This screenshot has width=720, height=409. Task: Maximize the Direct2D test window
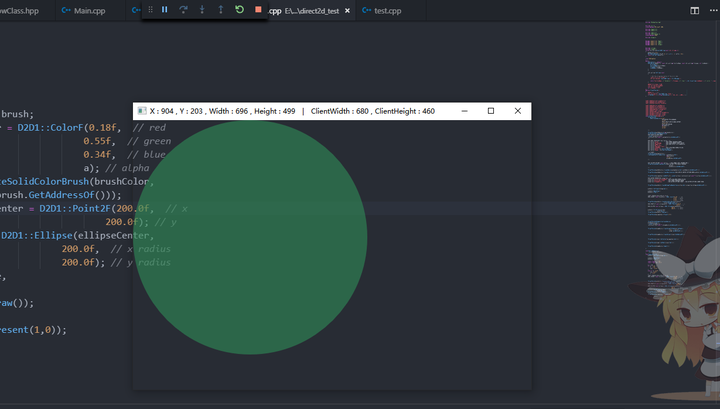coord(491,111)
